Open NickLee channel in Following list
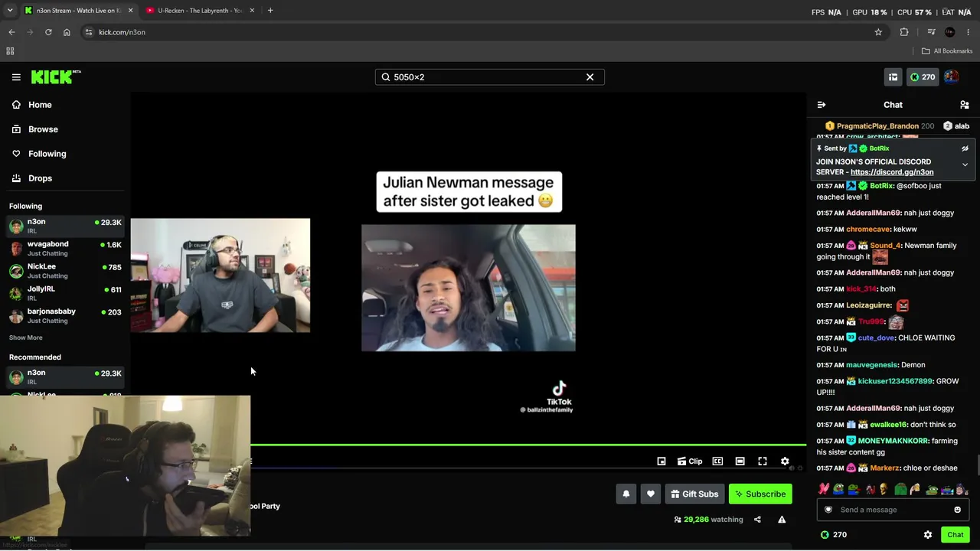 (65, 271)
